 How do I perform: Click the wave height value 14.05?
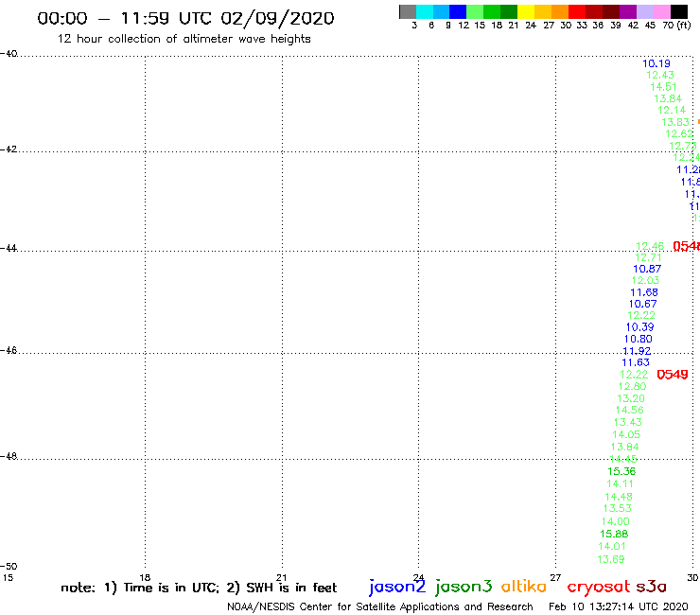pos(626,435)
